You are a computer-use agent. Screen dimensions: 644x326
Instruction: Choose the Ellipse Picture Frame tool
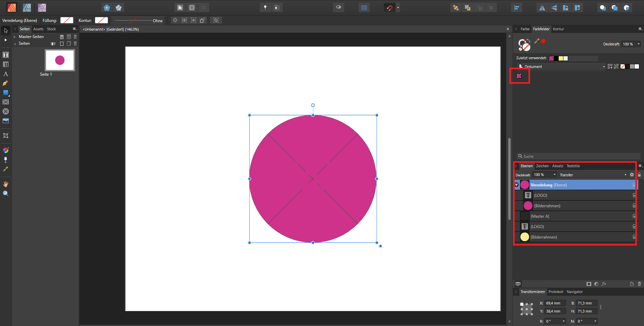(6, 111)
